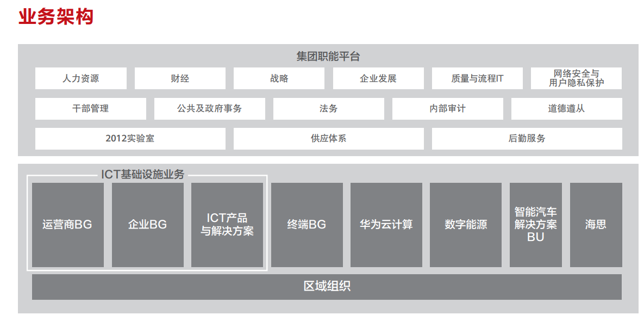
Task: Select the 数字能源 block
Action: 466,225
